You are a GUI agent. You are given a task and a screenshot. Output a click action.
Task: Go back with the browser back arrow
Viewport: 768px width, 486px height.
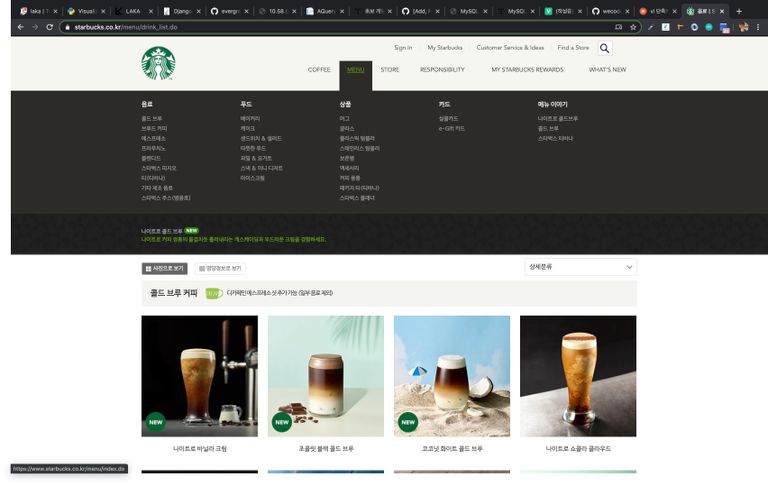(x=21, y=27)
